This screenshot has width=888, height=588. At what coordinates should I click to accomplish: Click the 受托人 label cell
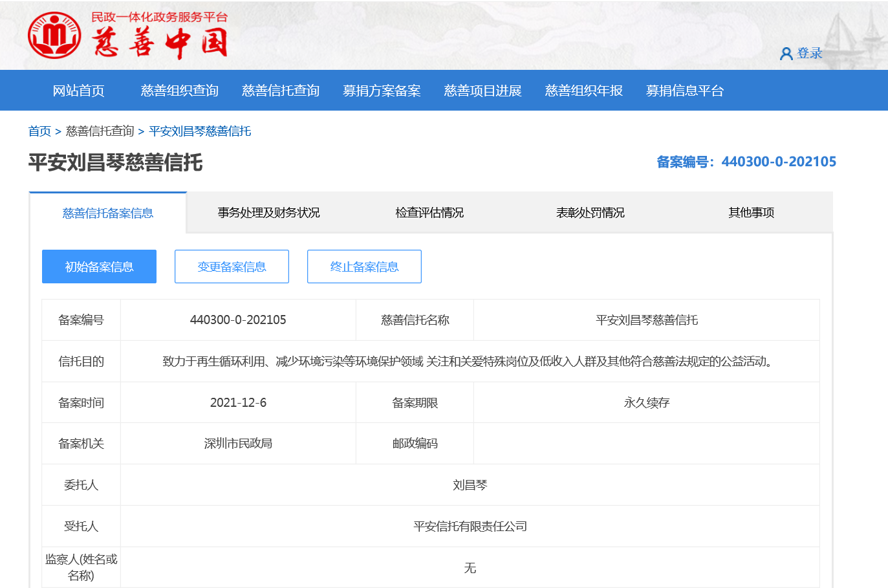[x=81, y=526]
